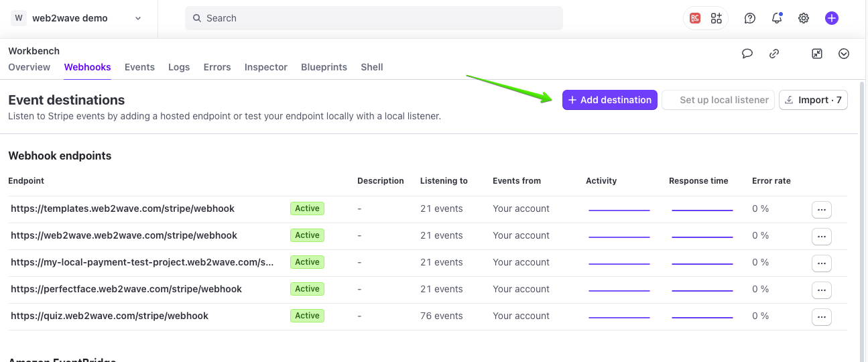Open templates.web2wave.com webhook endpoint

pos(123,208)
